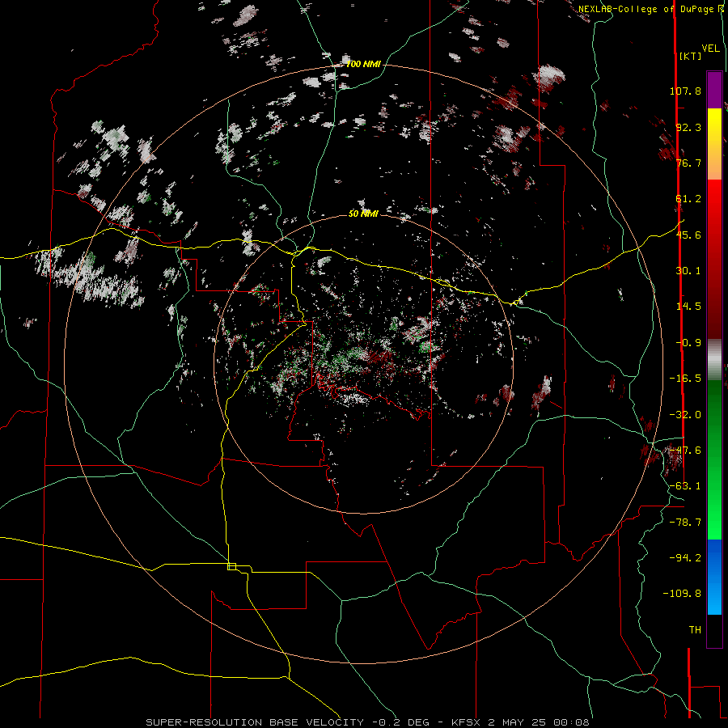The image size is (728, 728).
Task: Click the 45.6 legend value
Action: pos(688,235)
